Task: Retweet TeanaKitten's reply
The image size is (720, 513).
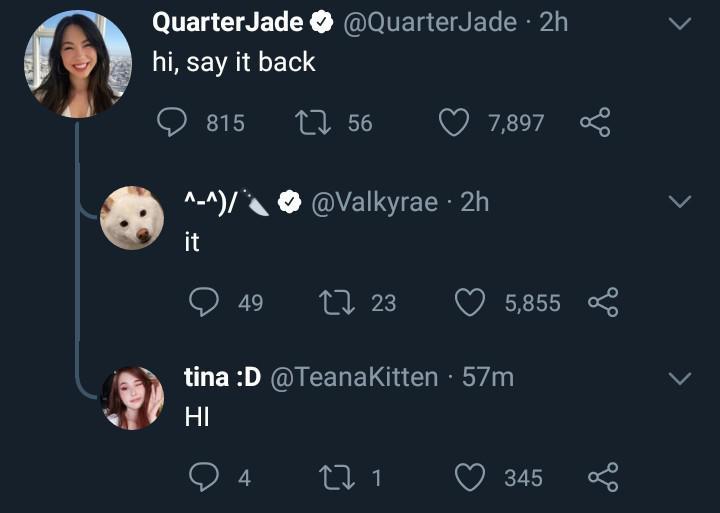Action: [x=333, y=477]
